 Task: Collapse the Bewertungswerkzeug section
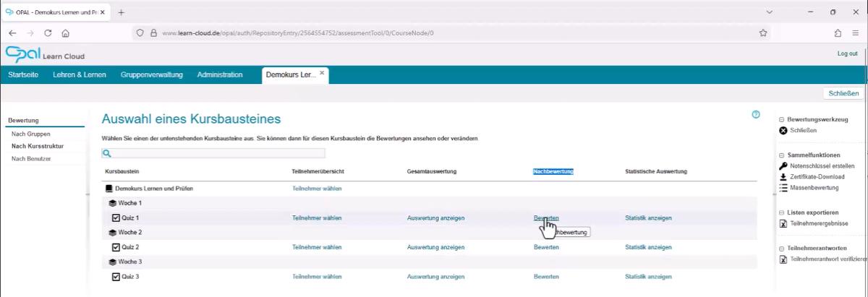click(x=782, y=119)
